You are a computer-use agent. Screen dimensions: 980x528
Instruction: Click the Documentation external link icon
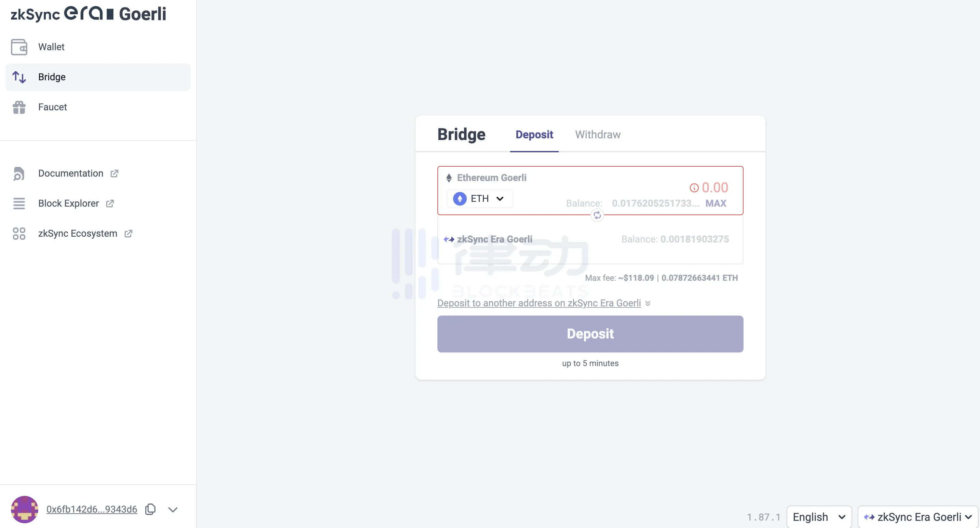(114, 172)
